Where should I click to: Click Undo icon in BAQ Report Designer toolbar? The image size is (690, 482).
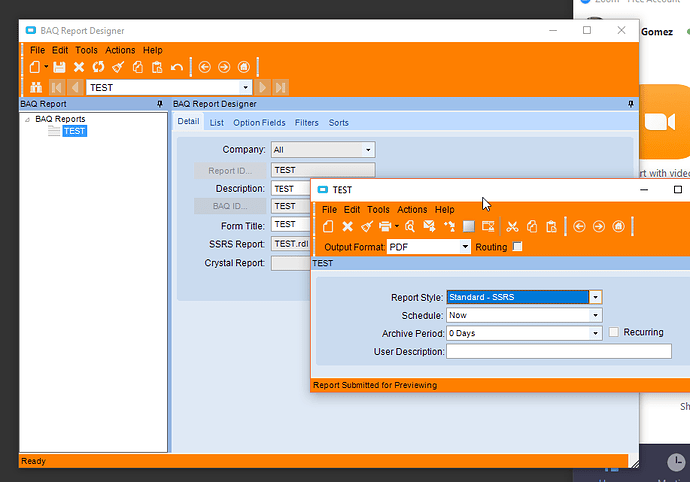(x=176, y=67)
